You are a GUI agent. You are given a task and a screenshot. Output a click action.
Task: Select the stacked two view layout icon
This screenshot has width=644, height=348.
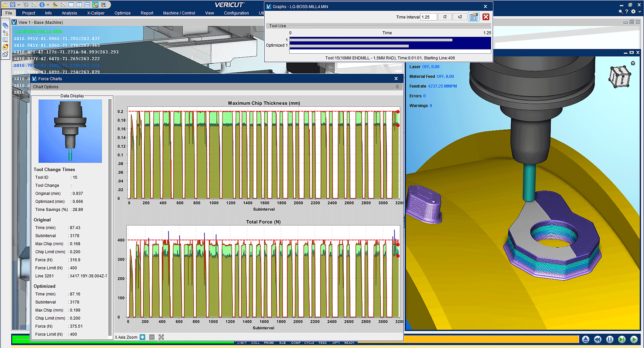tap(87, 5)
